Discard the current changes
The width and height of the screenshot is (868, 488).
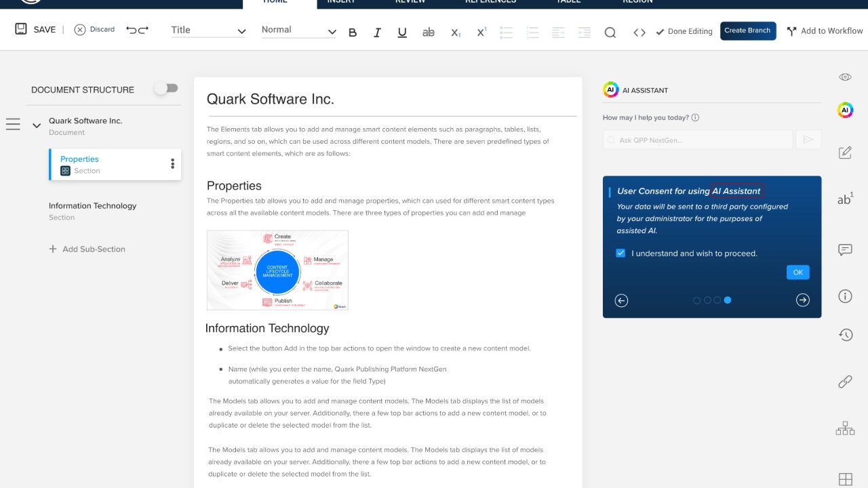94,30
